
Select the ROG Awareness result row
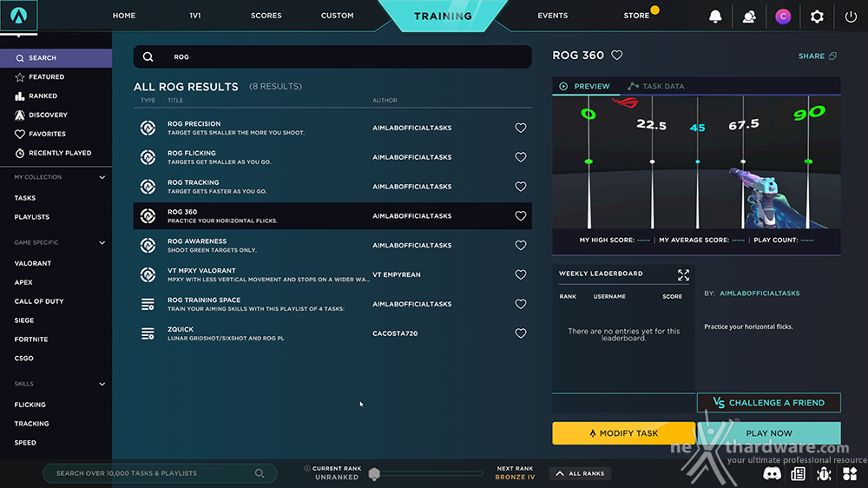(x=332, y=246)
